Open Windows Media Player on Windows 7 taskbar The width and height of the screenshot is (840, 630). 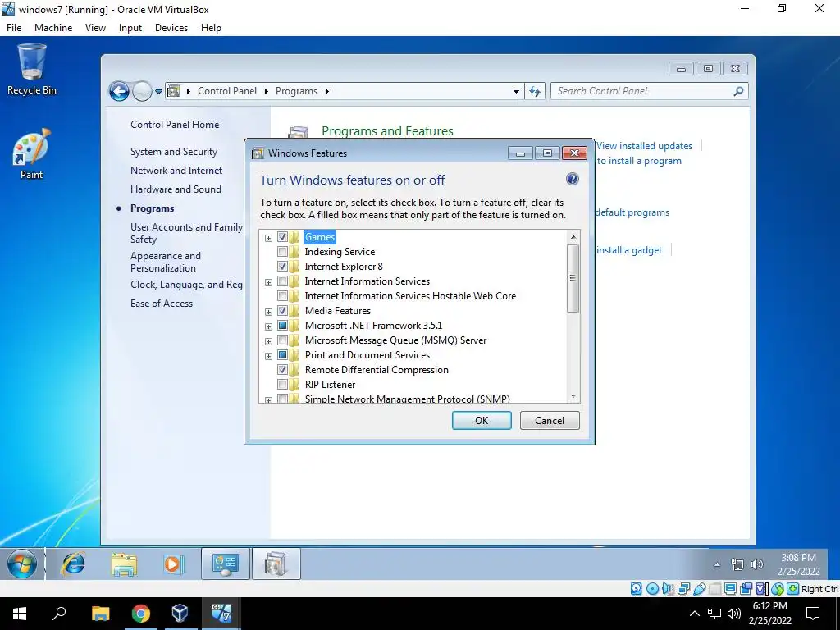point(173,564)
